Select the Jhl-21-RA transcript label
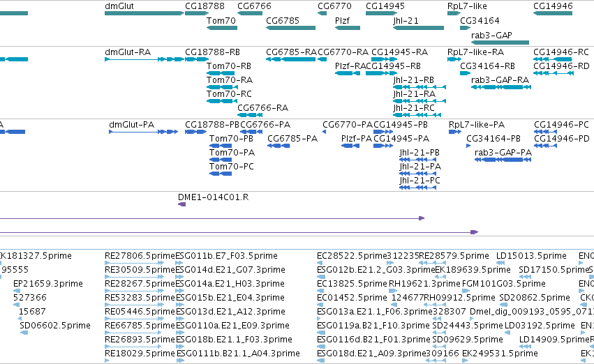Screen dimensions: 594x364 pyautogui.click(x=415, y=94)
